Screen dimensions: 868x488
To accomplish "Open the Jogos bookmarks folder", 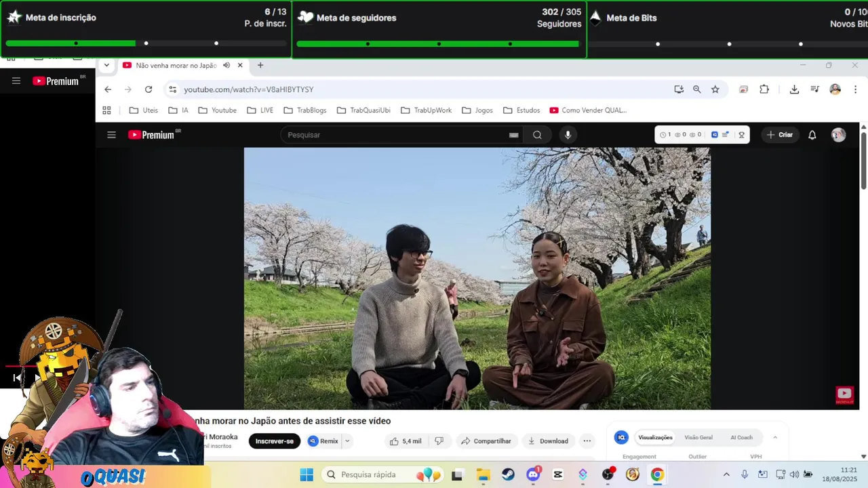I will click(477, 110).
